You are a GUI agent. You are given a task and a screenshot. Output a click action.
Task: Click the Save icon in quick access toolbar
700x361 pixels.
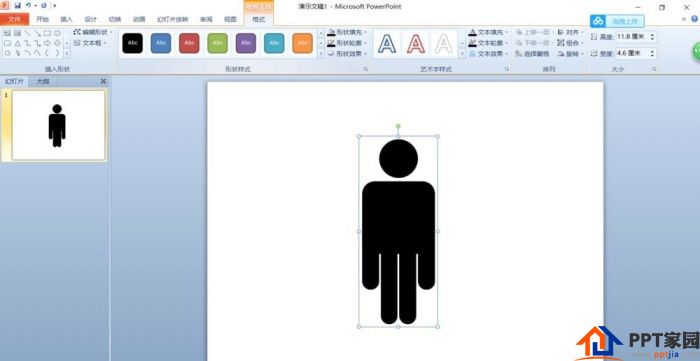pyautogui.click(x=17, y=6)
